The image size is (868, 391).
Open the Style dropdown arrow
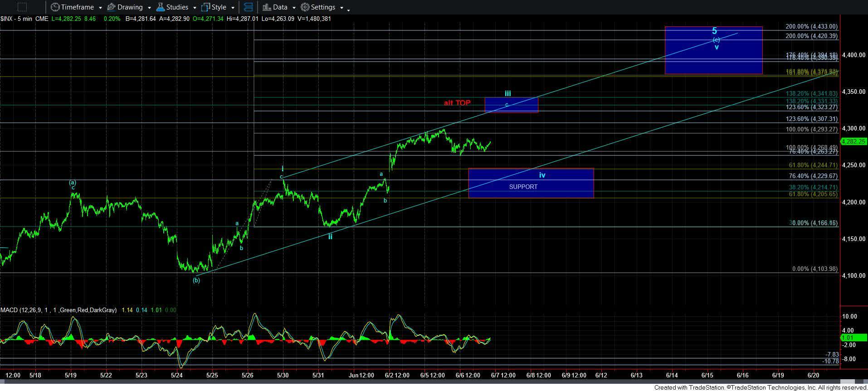[233, 8]
